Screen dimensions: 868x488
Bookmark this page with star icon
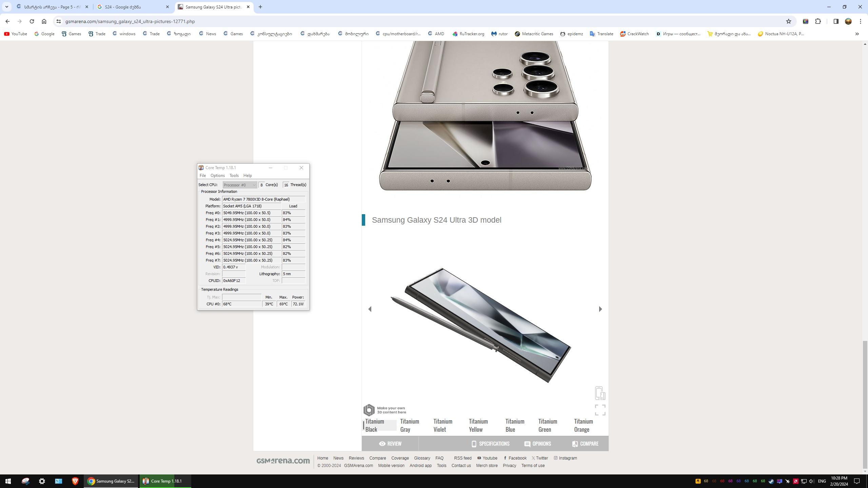coord(788,21)
